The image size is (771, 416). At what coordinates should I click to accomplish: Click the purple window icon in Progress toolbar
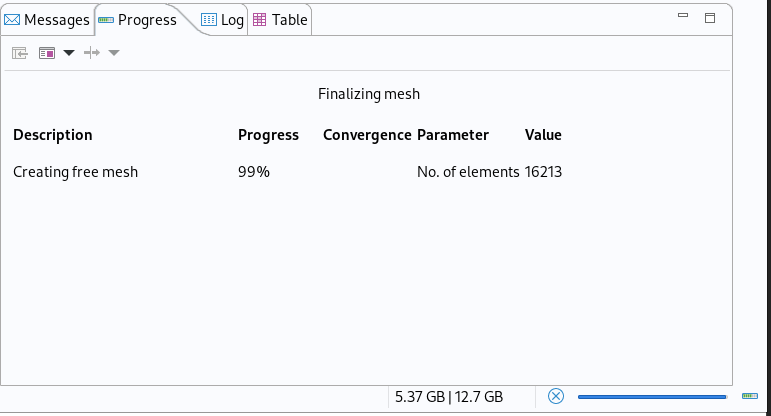coord(46,53)
